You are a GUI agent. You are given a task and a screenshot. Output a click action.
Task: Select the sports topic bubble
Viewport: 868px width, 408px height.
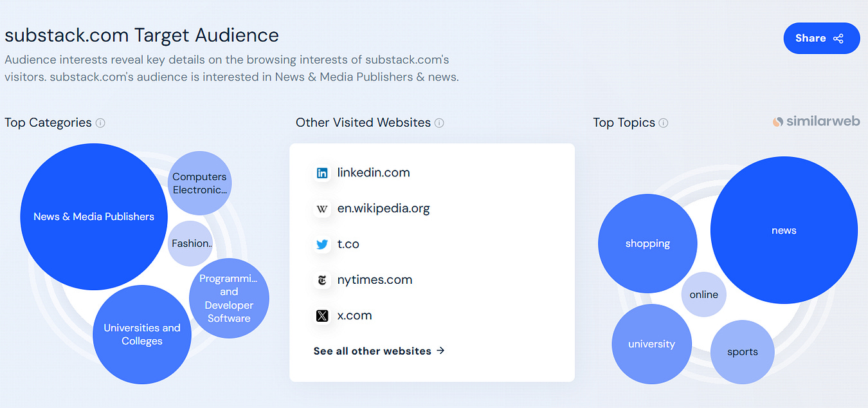[743, 352]
